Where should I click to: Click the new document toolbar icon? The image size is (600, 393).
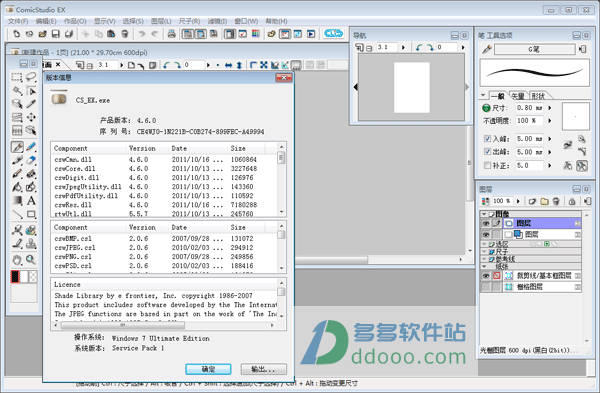coord(16,34)
